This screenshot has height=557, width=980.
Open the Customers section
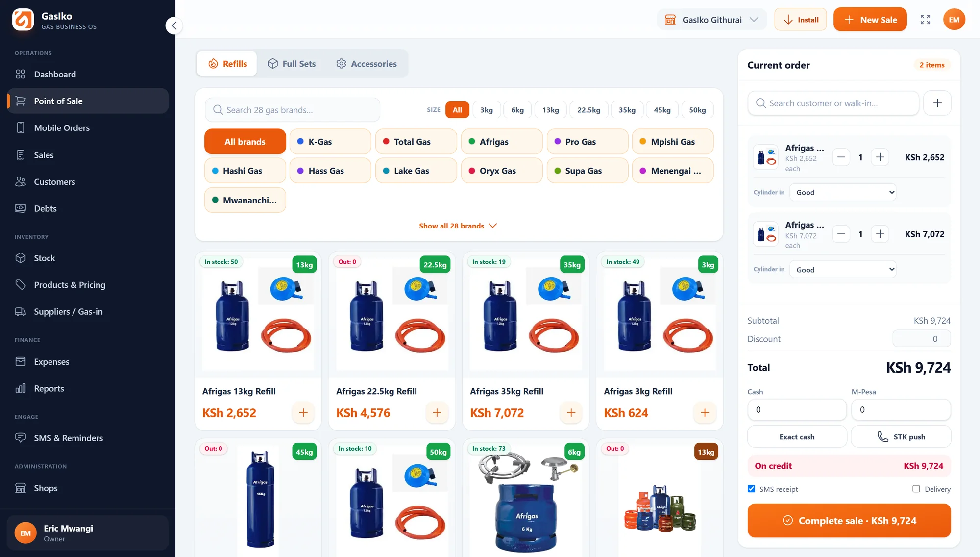(88, 182)
